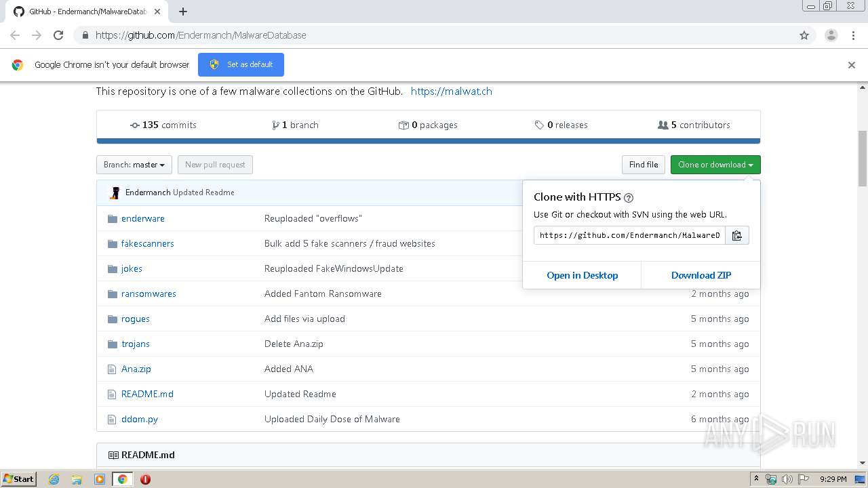Click Download ZIP
Image resolution: width=868 pixels, height=488 pixels.
tap(701, 275)
